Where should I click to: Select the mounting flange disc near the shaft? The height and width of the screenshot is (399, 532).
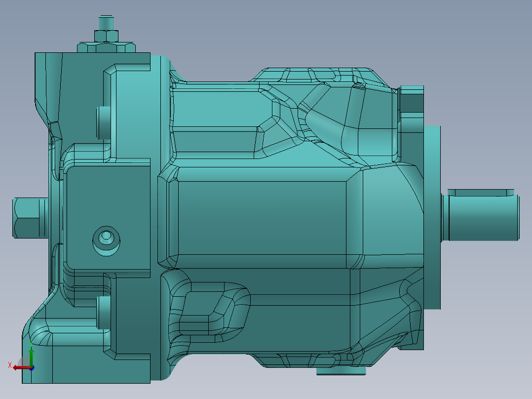(432, 217)
